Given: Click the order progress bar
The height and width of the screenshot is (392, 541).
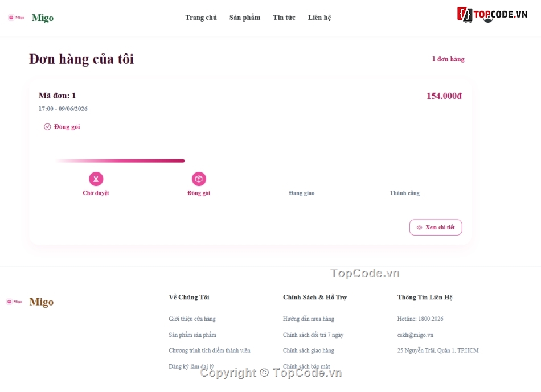Looking at the screenshot, I should (120, 160).
